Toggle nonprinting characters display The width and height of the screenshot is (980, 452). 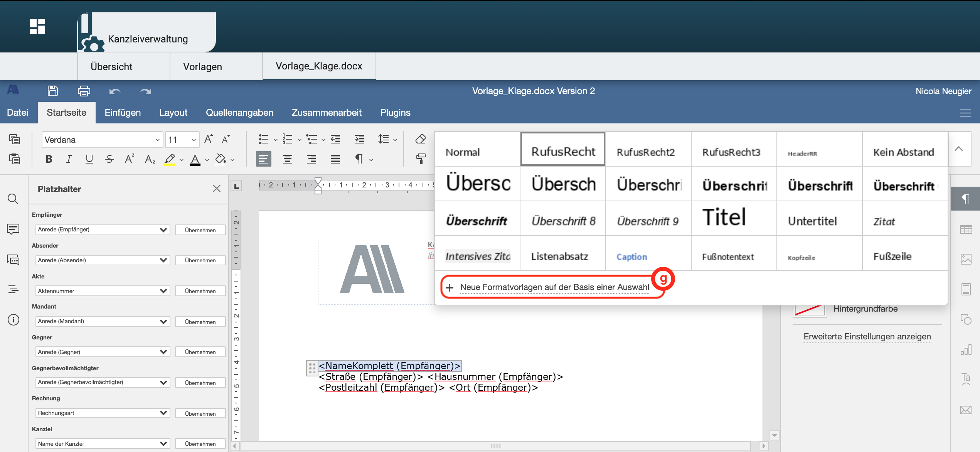pyautogui.click(x=360, y=159)
